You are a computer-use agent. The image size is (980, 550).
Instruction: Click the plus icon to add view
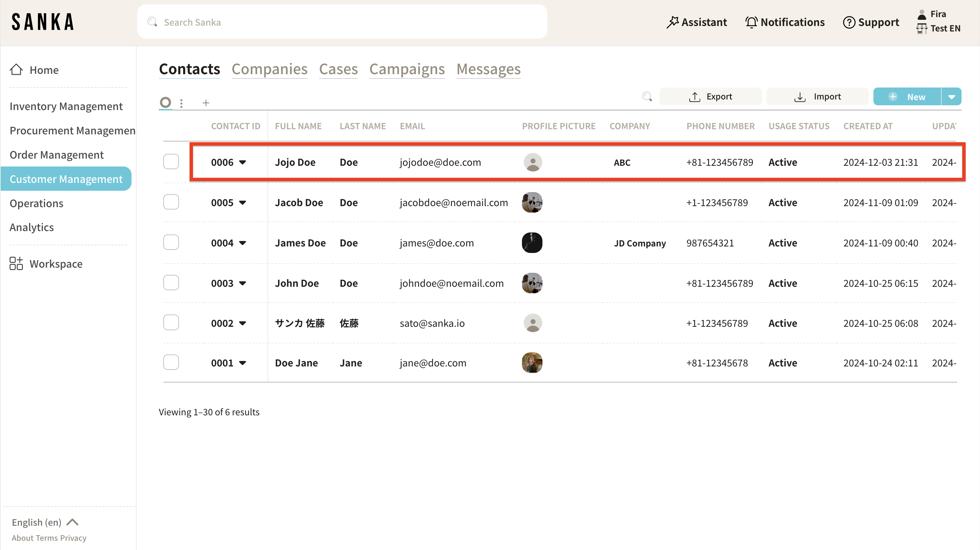(206, 103)
